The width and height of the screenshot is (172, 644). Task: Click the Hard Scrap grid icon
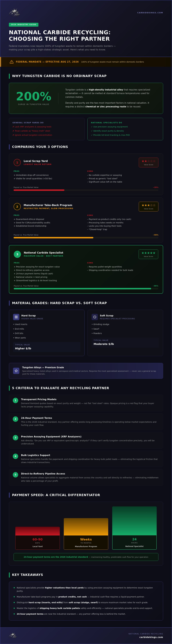16,317
